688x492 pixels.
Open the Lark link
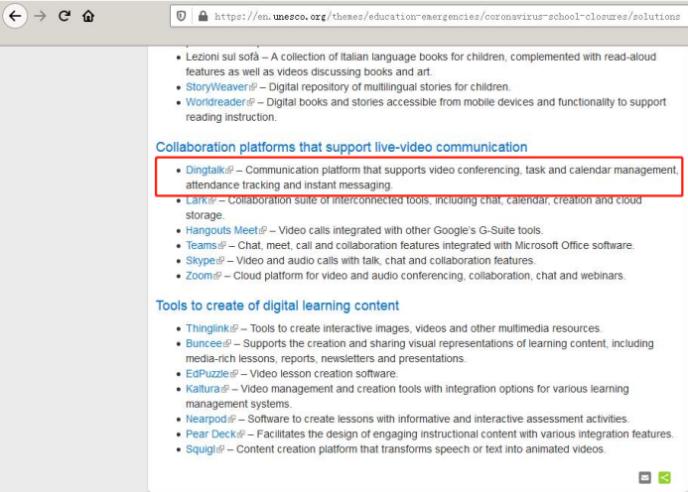[x=196, y=200]
